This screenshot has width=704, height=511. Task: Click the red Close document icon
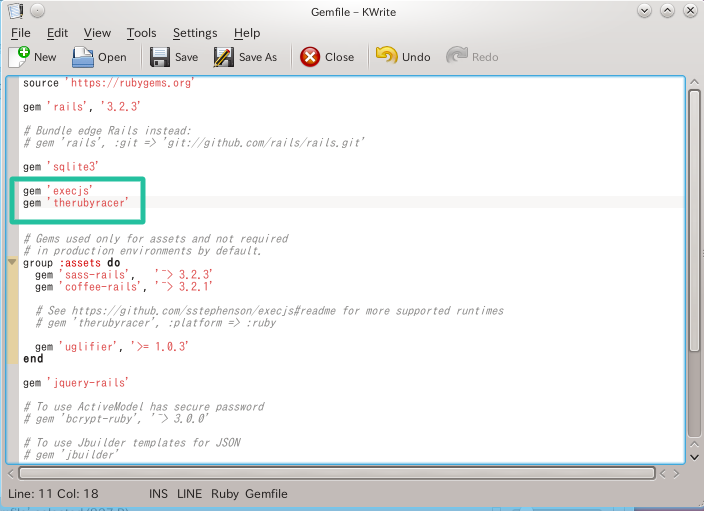[x=310, y=57]
